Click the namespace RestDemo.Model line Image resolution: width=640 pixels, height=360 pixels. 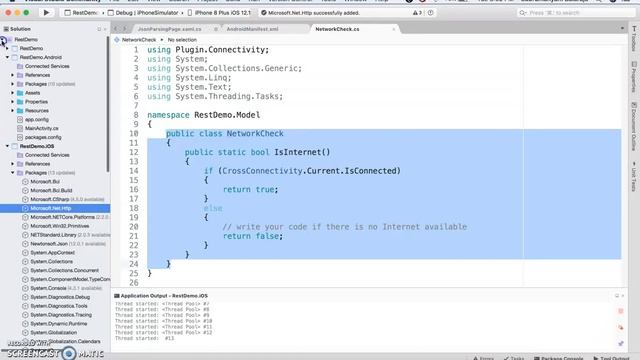click(203, 115)
